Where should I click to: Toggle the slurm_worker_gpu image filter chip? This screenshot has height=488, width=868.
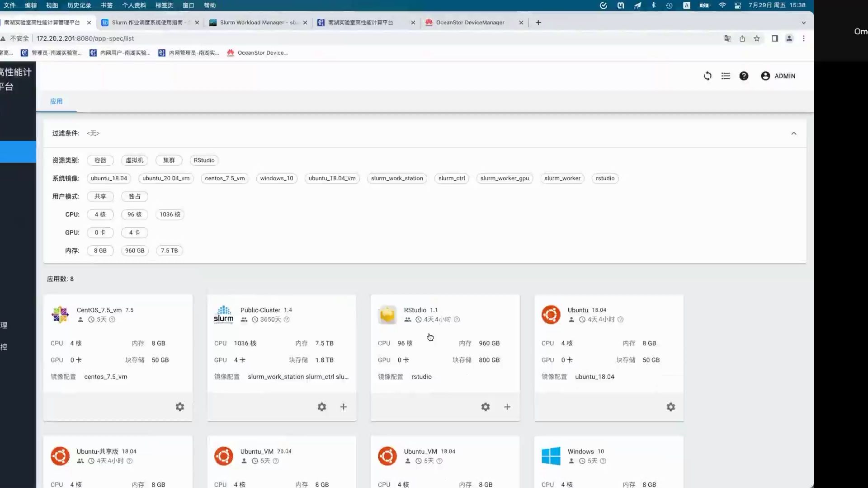click(x=505, y=178)
